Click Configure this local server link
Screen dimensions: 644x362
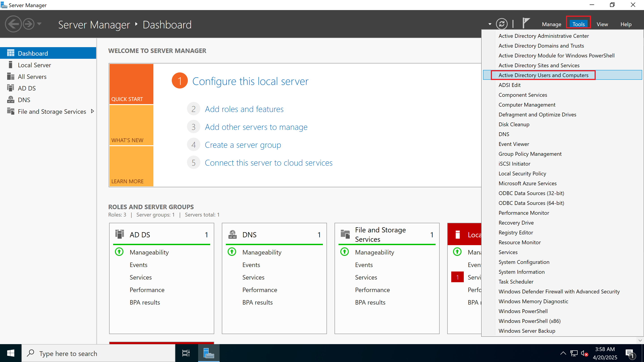pyautogui.click(x=250, y=81)
